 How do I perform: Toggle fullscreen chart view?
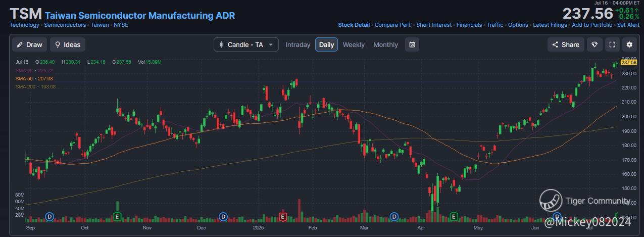point(612,44)
